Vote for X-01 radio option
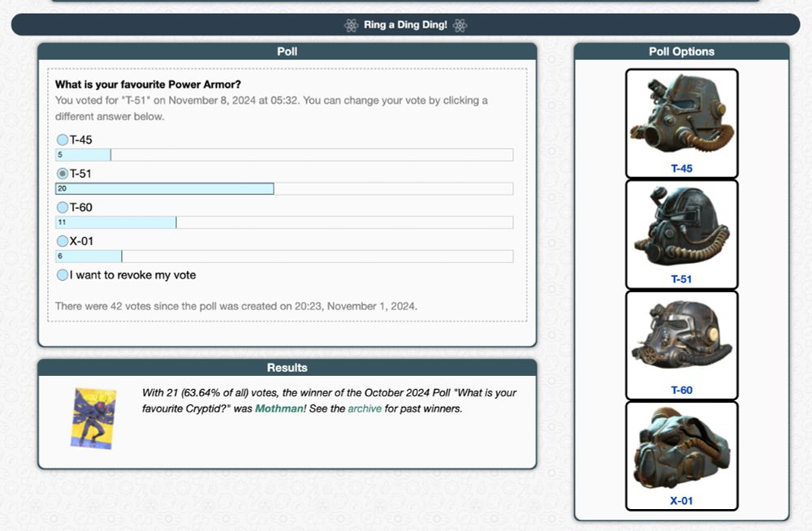812x531 pixels. (63, 241)
